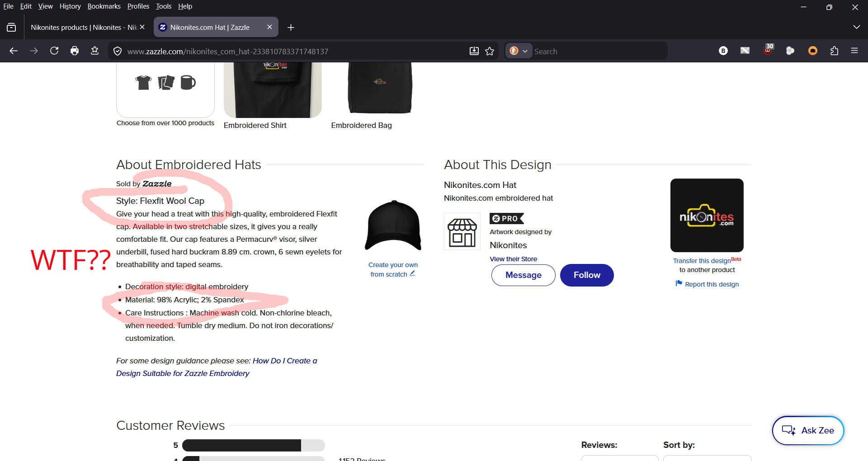This screenshot has width=868, height=461.
Task: Open the History menu
Action: 70,6
